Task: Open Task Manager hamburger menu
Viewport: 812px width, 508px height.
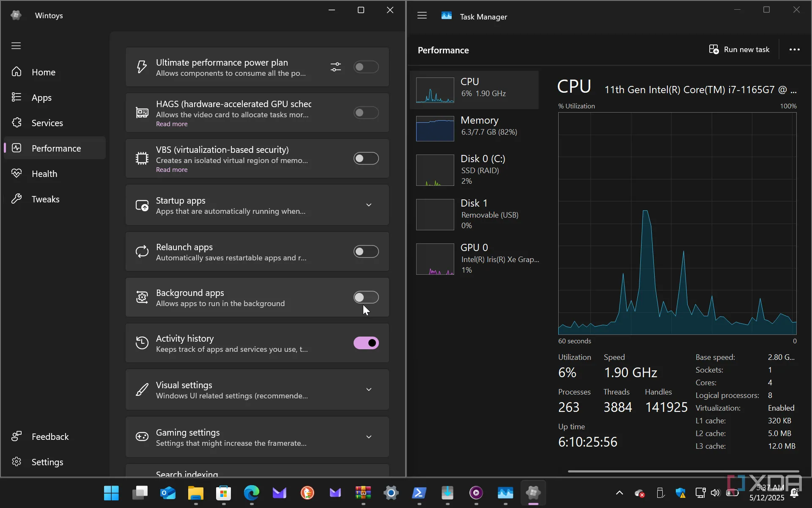Action: pyautogui.click(x=422, y=16)
